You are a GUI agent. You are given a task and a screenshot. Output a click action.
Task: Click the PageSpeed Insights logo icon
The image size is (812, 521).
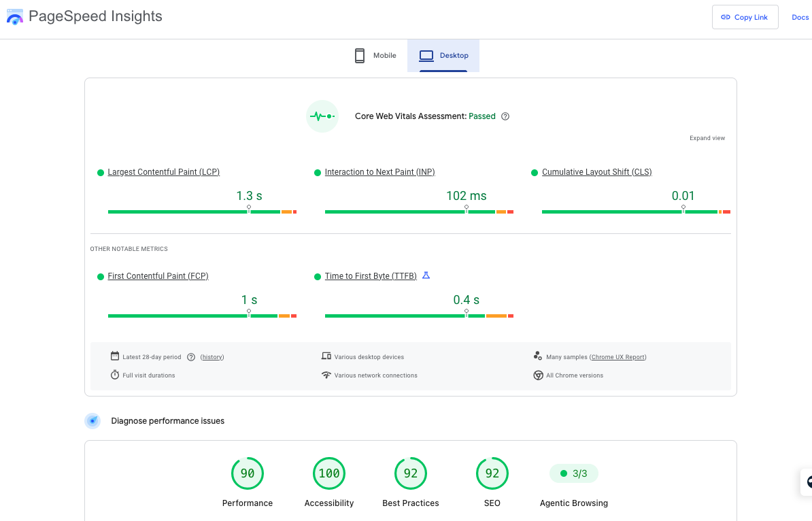[x=15, y=16]
